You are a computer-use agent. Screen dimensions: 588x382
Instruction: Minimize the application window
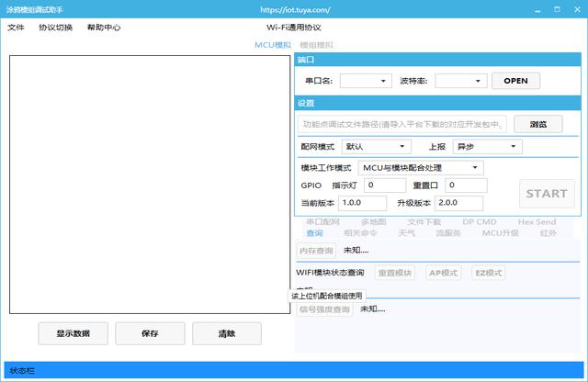click(x=537, y=10)
